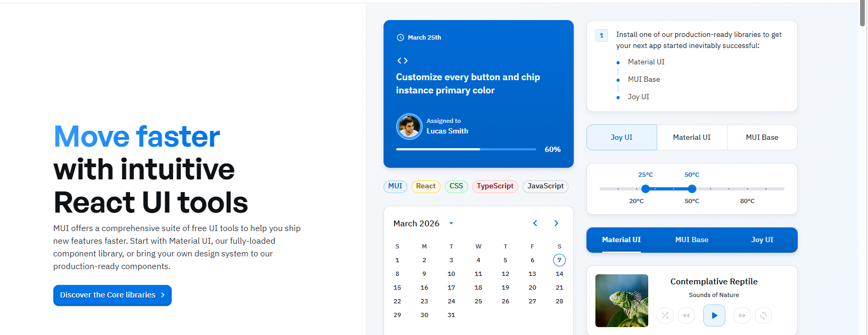The width and height of the screenshot is (868, 335).
Task: Click the rewind icon in the player
Action: point(686,315)
